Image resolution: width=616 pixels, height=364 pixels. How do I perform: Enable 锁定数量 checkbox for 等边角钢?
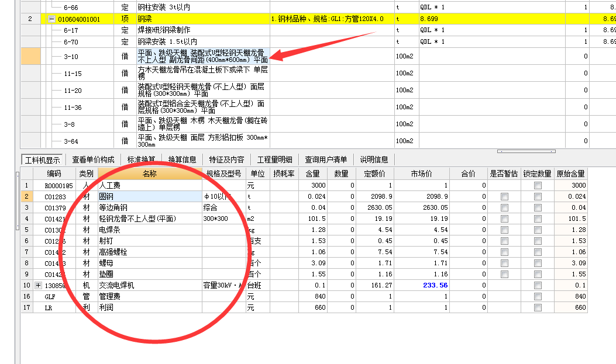click(x=538, y=207)
